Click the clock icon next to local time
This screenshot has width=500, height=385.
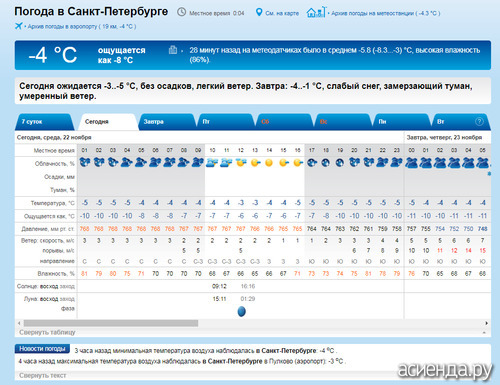181,12
